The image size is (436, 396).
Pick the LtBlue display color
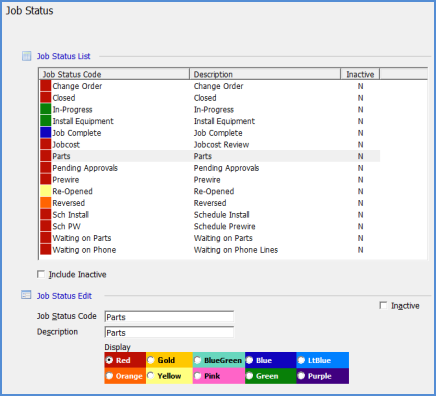(301, 360)
